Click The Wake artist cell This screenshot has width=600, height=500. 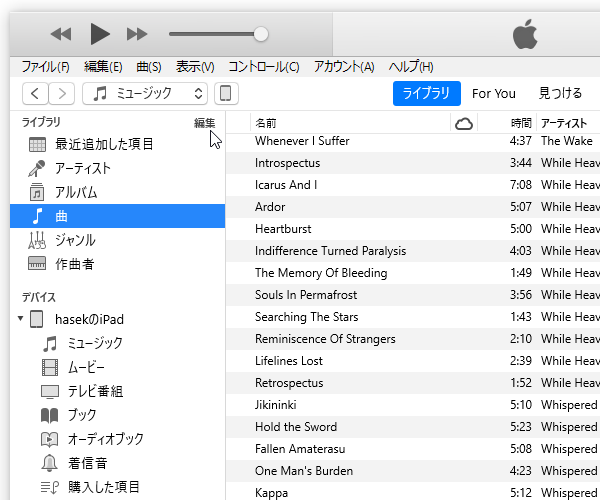click(x=567, y=141)
